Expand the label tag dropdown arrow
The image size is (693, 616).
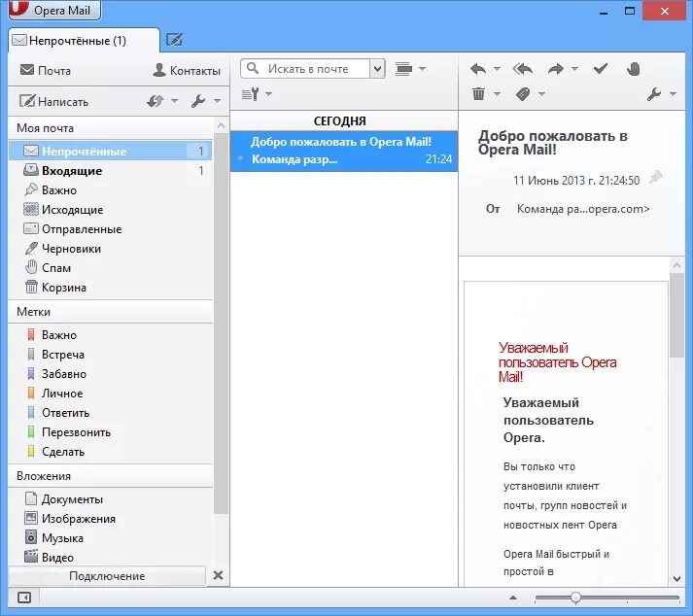541,93
